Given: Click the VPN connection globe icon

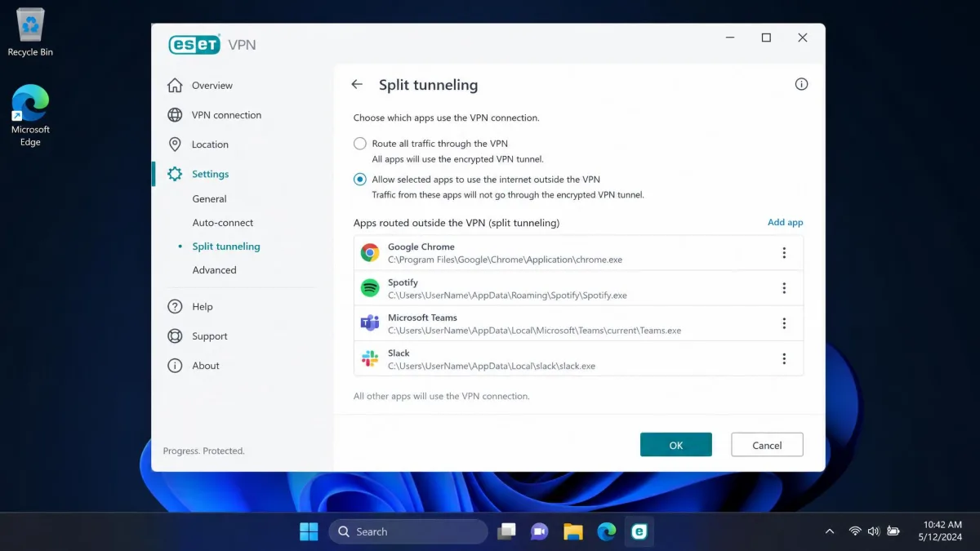Looking at the screenshot, I should click(x=175, y=115).
